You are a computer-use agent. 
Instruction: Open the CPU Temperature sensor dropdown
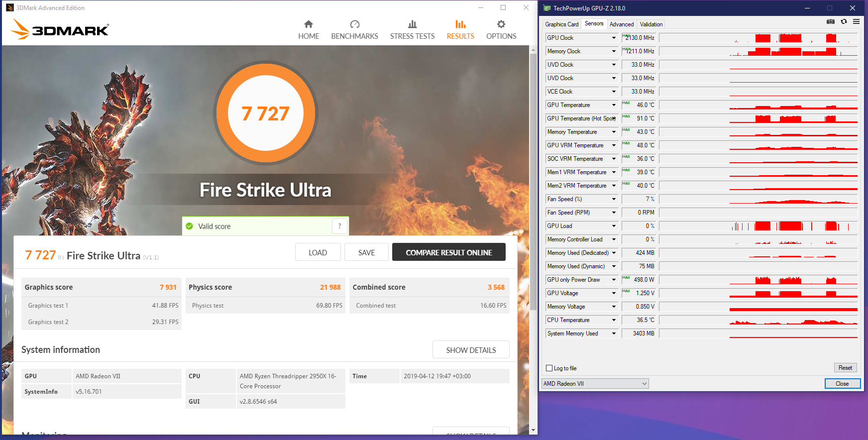[614, 320]
